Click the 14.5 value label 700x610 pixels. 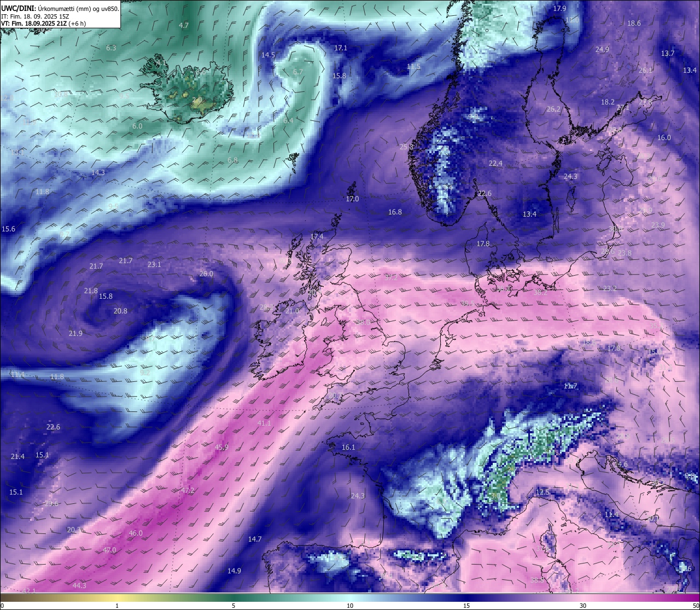click(268, 55)
